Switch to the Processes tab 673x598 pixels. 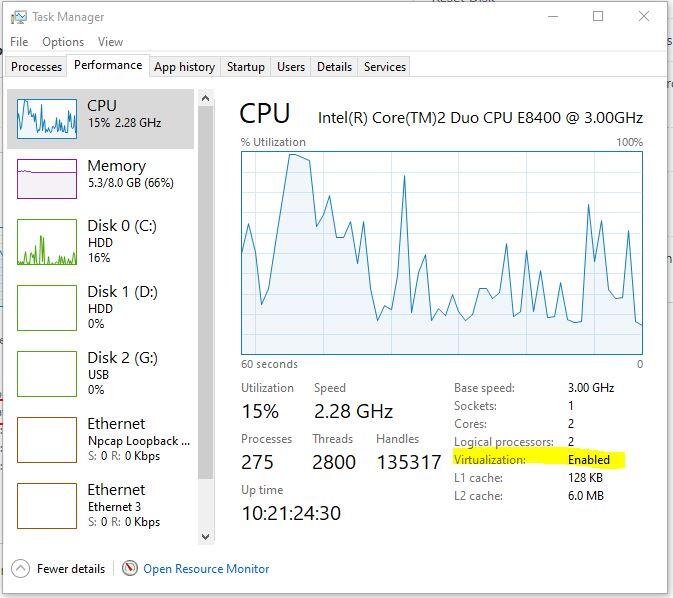point(36,67)
